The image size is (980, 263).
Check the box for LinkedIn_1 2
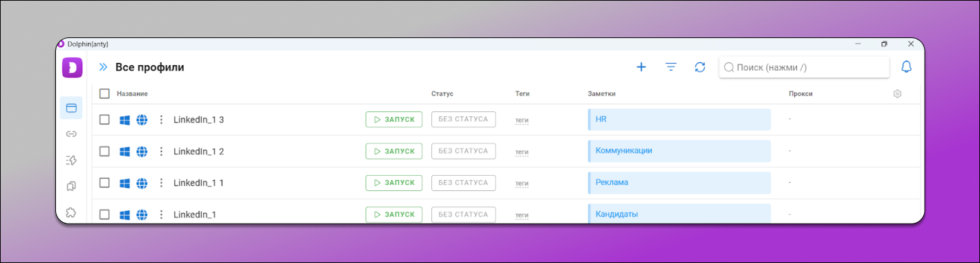pyautogui.click(x=104, y=151)
